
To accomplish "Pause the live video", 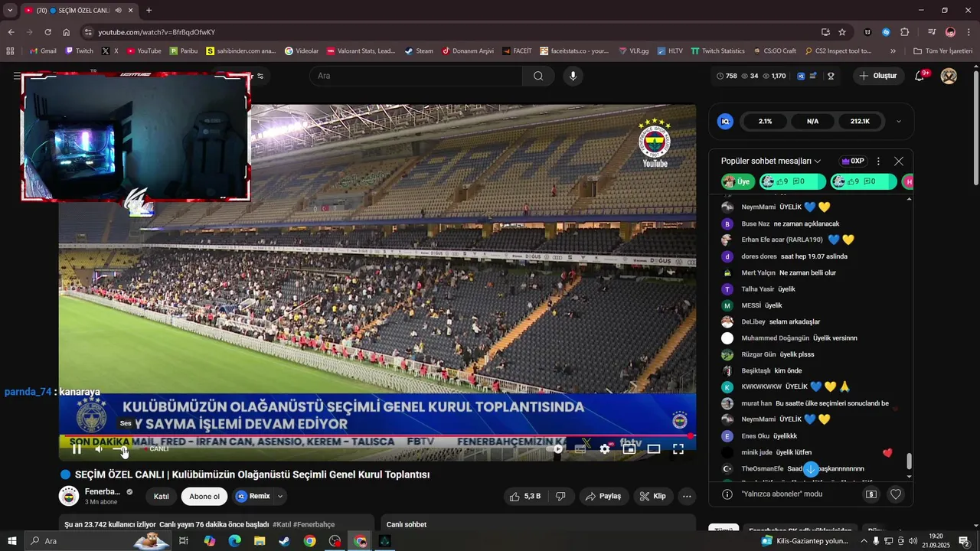I will click(x=77, y=449).
